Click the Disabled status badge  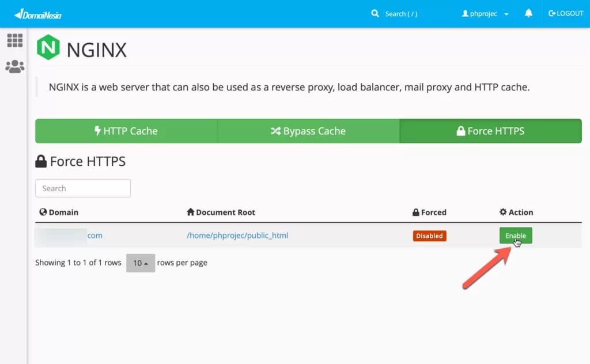[x=429, y=236]
